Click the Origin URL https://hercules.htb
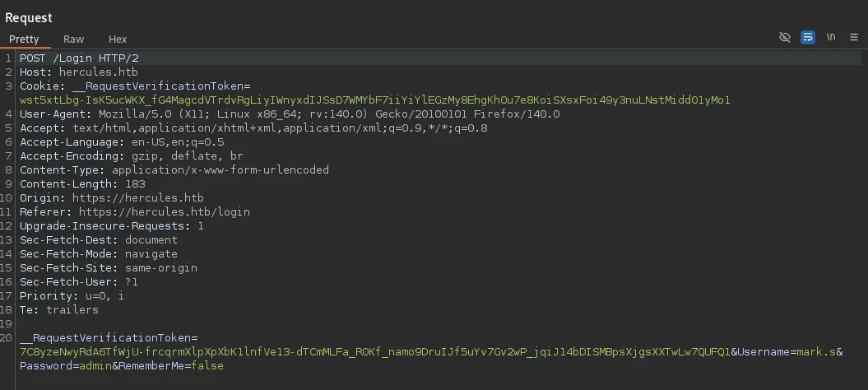Viewport: 868px width, 390px height. click(x=137, y=198)
